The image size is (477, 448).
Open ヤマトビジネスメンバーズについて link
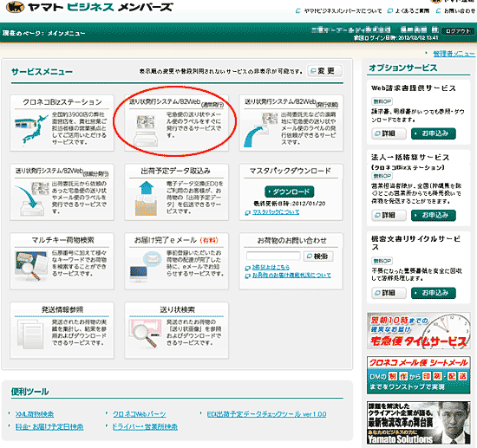coord(343,11)
